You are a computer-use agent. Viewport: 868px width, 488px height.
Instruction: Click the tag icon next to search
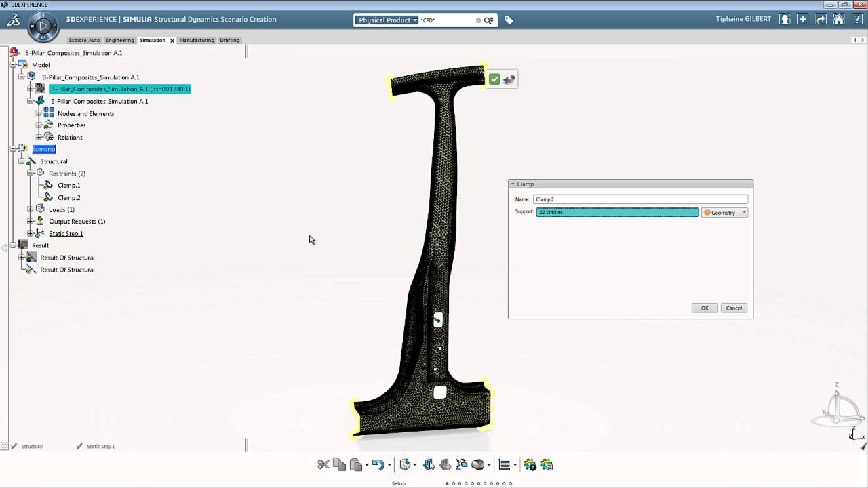[509, 20]
